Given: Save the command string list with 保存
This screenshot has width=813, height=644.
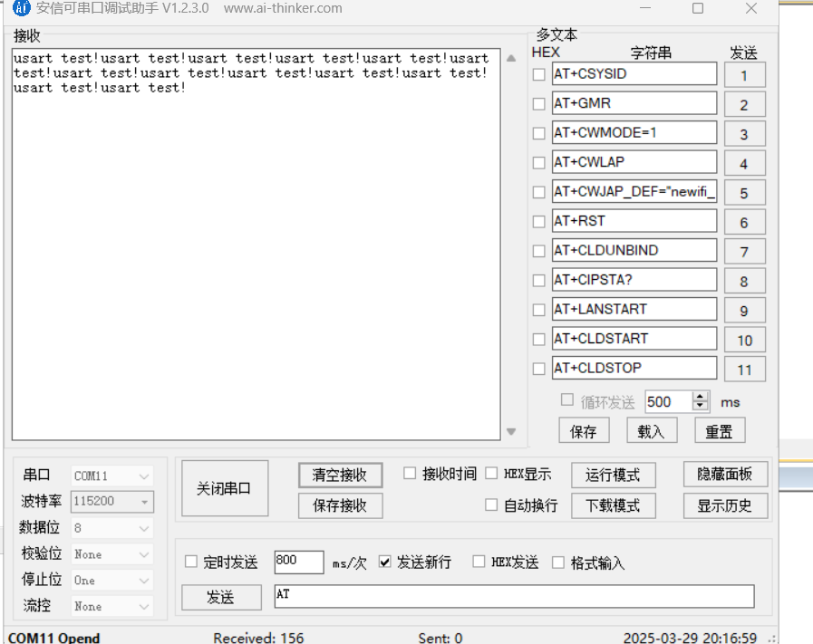Looking at the screenshot, I should pyautogui.click(x=584, y=430).
